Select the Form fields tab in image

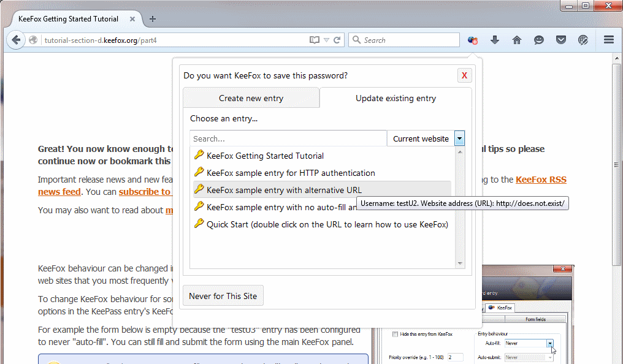pos(535,319)
